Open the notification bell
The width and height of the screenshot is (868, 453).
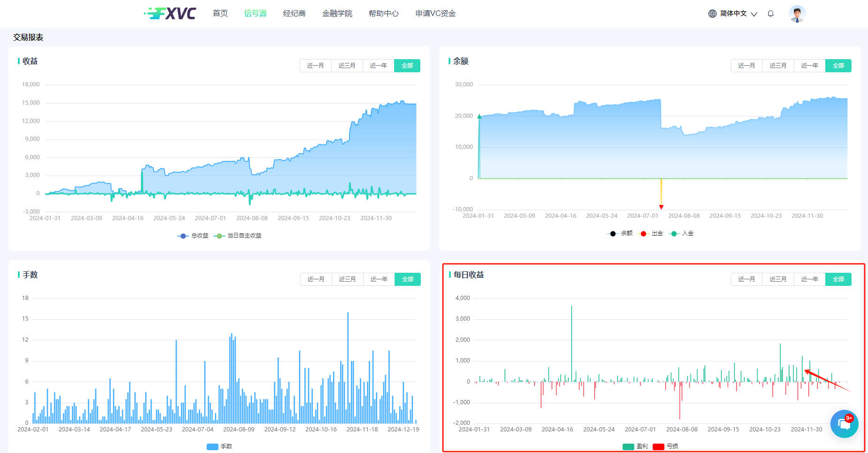tap(771, 14)
